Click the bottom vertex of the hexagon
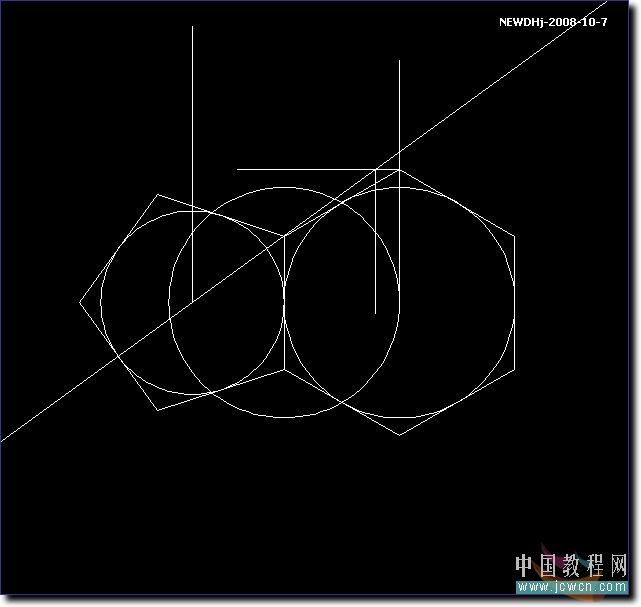 pos(399,435)
